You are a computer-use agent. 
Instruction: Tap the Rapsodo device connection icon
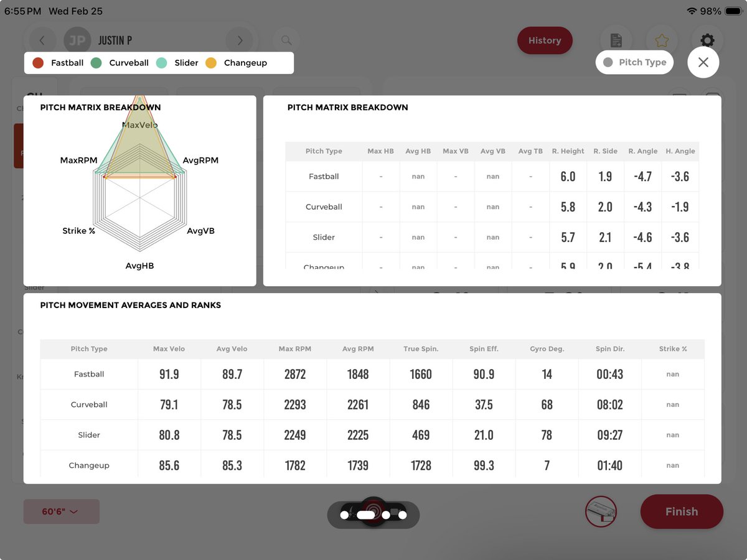pyautogui.click(x=601, y=511)
